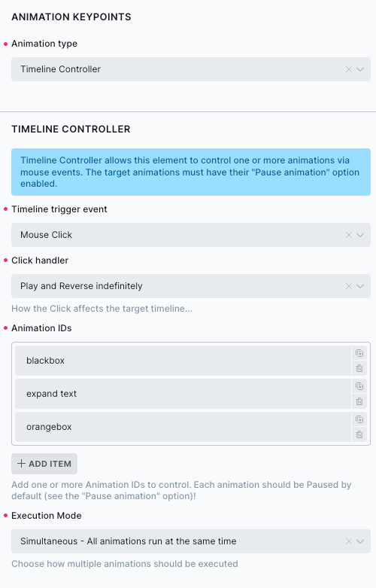The image size is (376, 588).
Task: Delete the expand text item
Action: [x=359, y=401]
